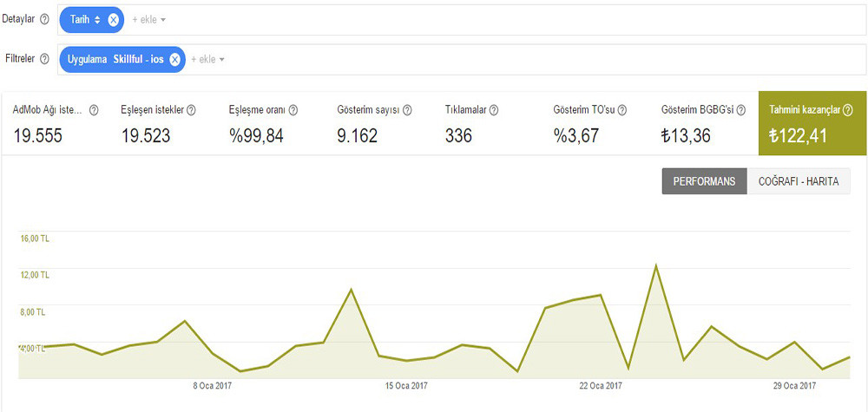Click the 19.555 requests value
Viewport: 868px width, 412px height.
coord(38,136)
